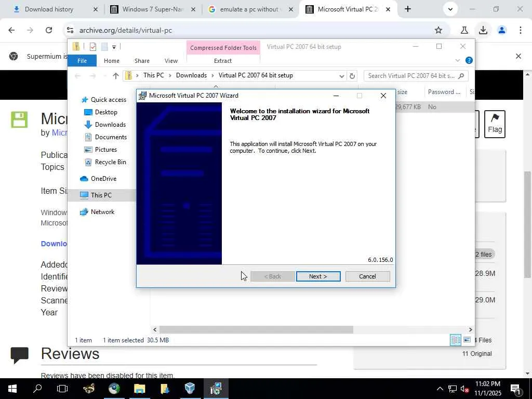Dismiss the Supermium notification bar
The width and height of the screenshot is (532, 399).
click(x=518, y=56)
